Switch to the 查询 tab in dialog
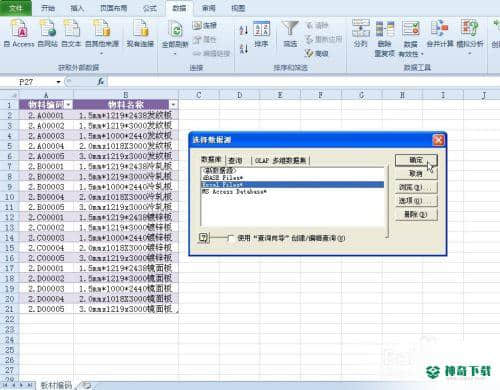The height and width of the screenshot is (390, 500). [x=235, y=161]
